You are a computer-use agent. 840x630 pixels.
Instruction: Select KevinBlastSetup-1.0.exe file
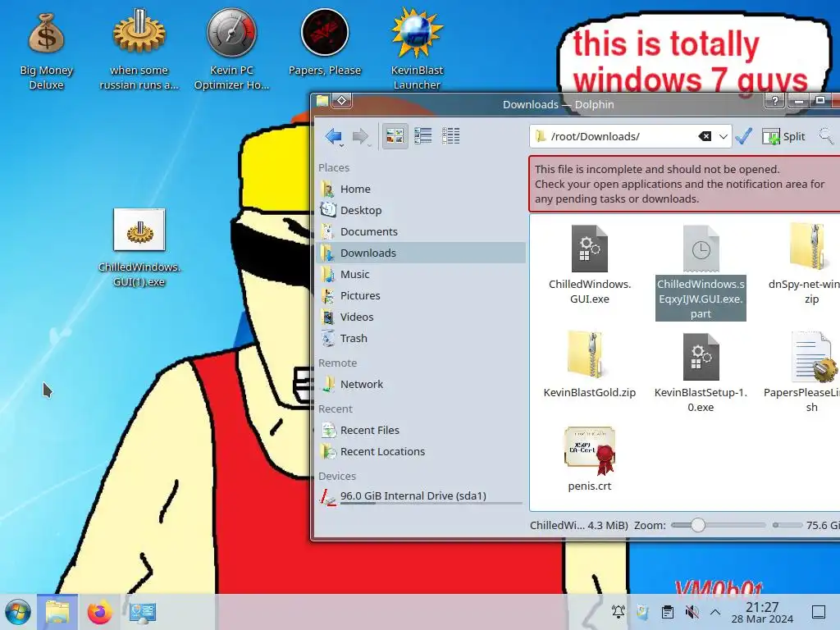click(701, 373)
